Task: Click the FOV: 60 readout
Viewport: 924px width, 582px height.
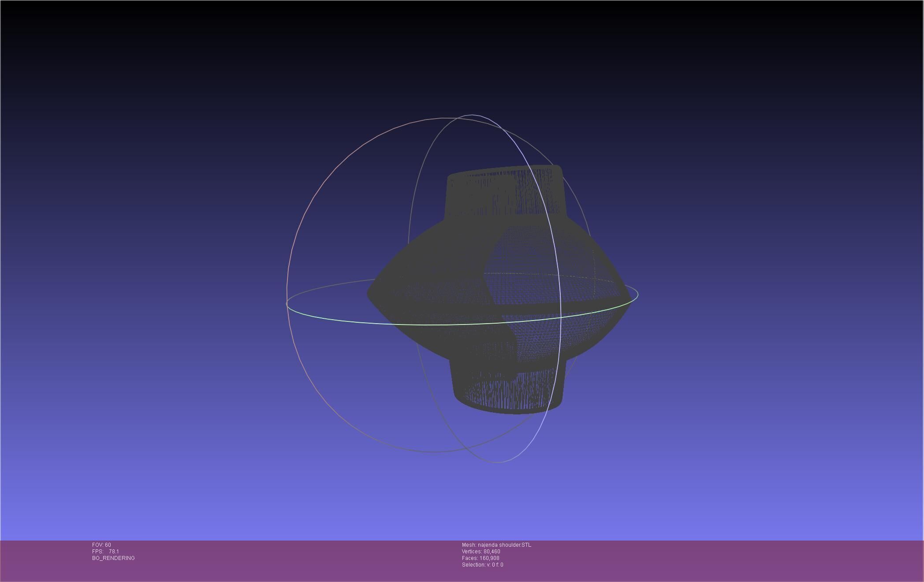Action: (x=101, y=545)
